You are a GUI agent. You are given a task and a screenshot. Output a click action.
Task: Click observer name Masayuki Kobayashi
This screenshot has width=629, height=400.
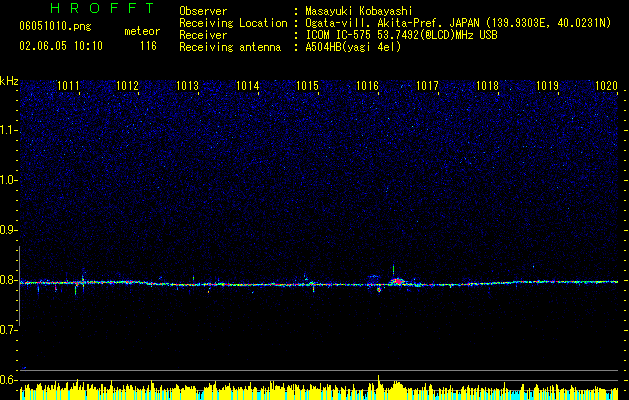358,11
